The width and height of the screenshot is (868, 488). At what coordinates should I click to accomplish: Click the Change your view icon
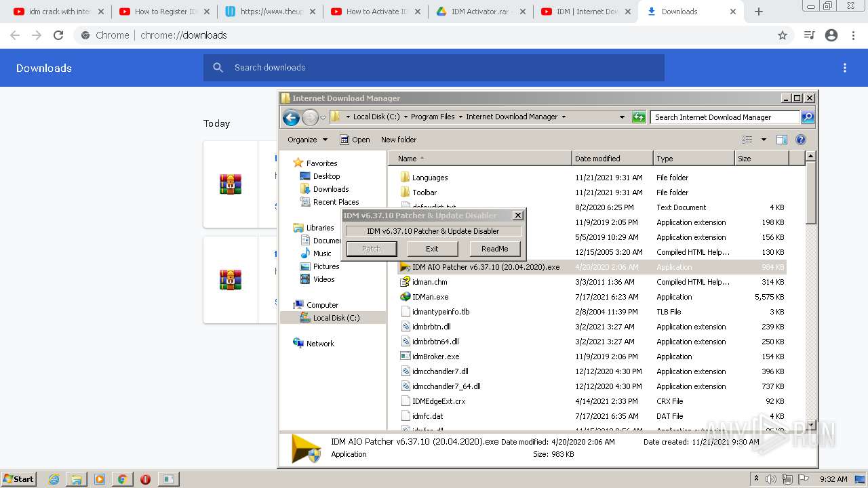point(747,140)
